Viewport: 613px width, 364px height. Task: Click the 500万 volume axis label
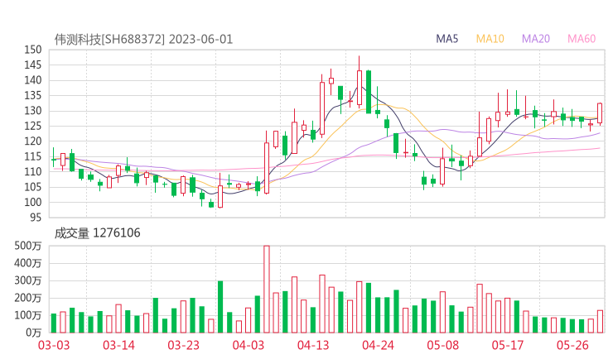pos(28,246)
